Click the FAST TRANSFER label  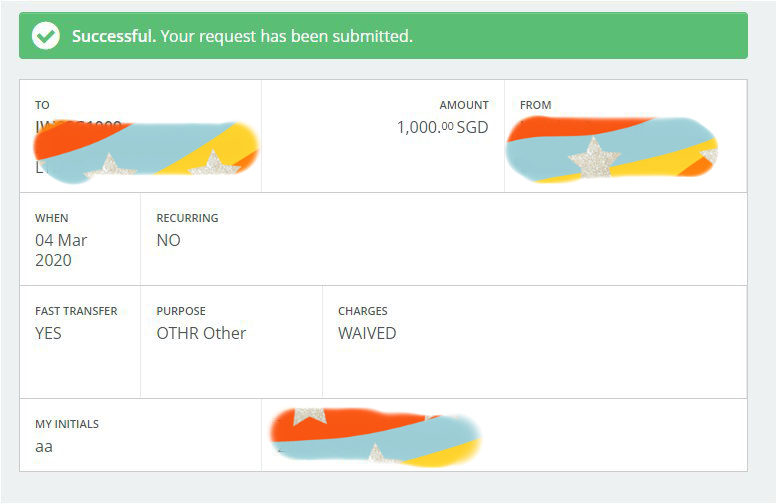tap(76, 311)
